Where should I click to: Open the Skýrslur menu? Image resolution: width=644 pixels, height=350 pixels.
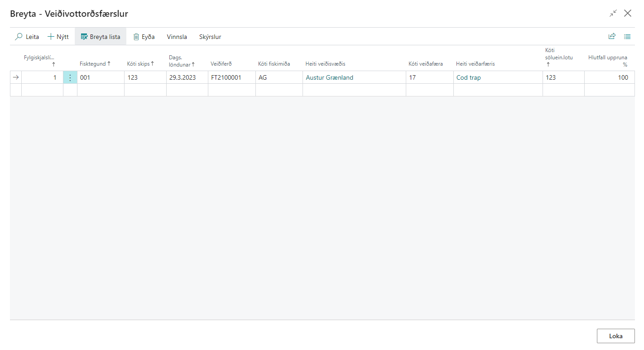point(210,37)
